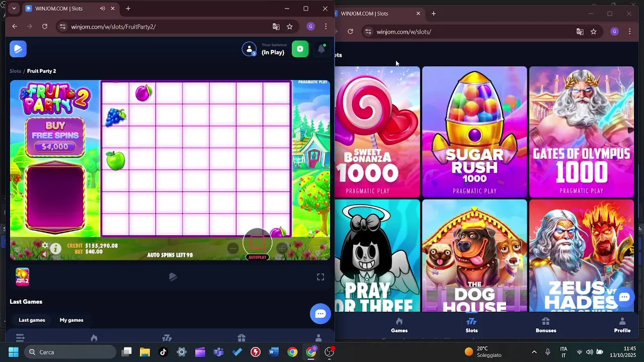
Task: Open a new tab in left window
Action: [x=128, y=9]
